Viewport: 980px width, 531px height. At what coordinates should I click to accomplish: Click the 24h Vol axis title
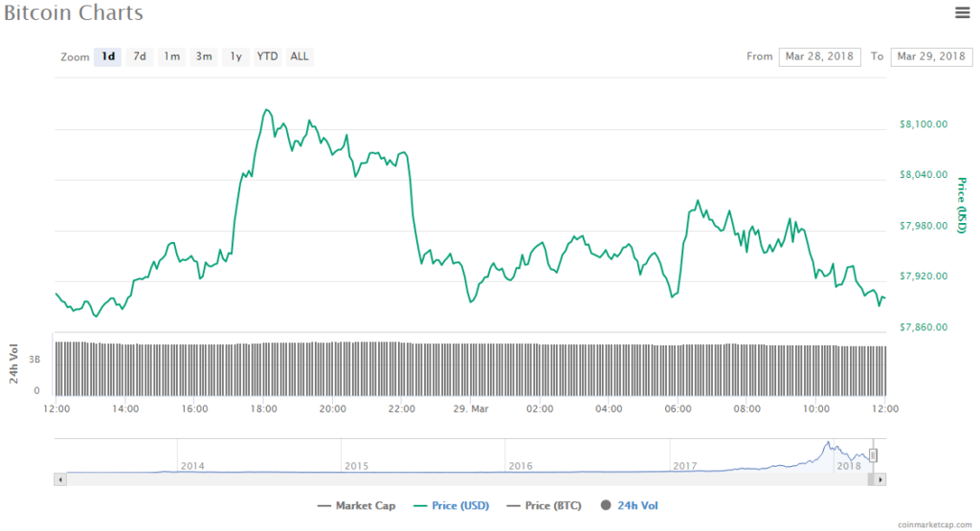click(x=13, y=365)
